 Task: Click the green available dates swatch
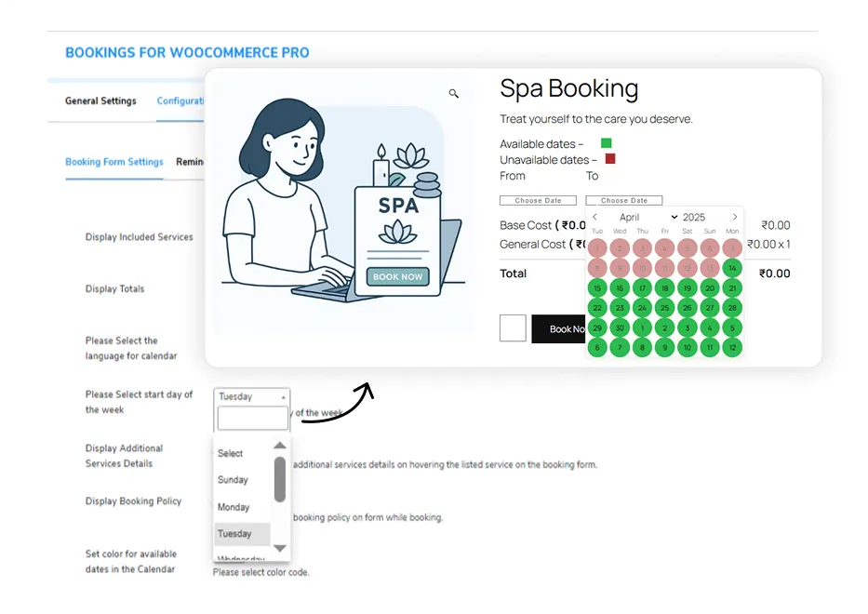[607, 143]
